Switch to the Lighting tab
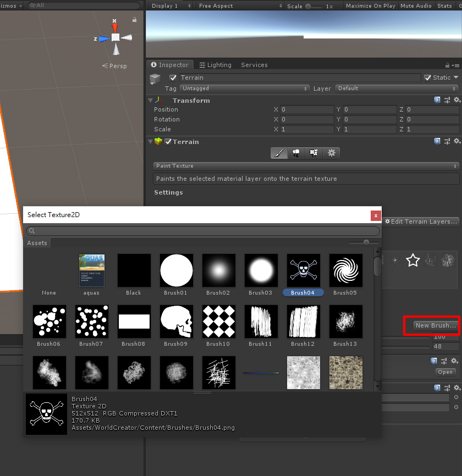The height and width of the screenshot is (476, 462). tap(215, 65)
